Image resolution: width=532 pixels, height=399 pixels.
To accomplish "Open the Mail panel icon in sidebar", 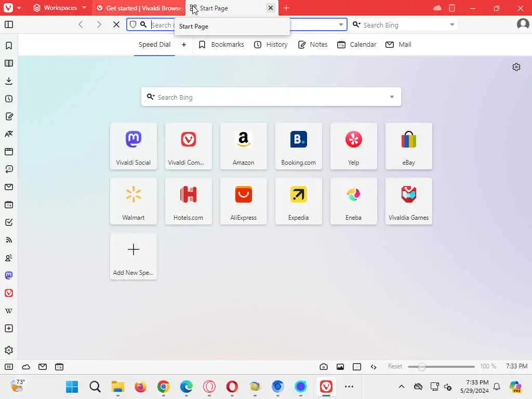I will [x=9, y=187].
